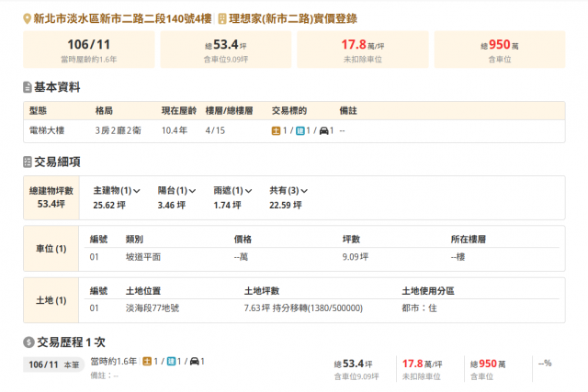
Task: Click the 都市：住 zoning cell
Action: click(x=419, y=308)
